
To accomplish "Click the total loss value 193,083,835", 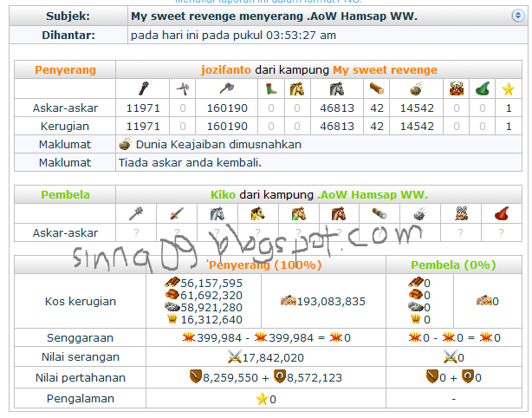I will (331, 302).
